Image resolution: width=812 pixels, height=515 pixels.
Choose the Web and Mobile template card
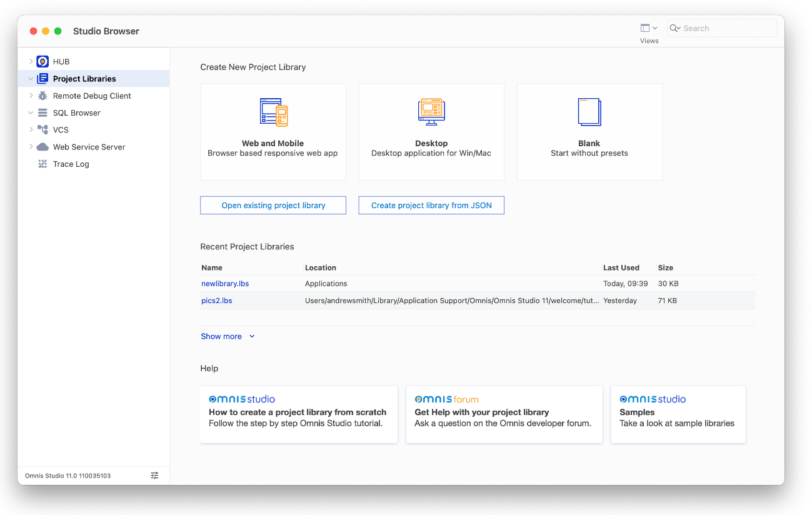click(x=273, y=132)
